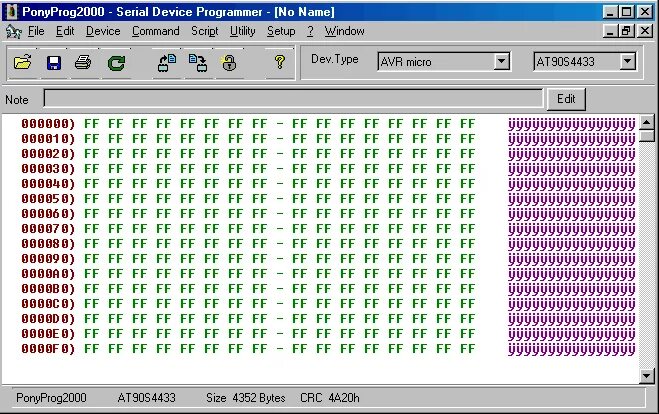Open the Window menu

pos(344,31)
